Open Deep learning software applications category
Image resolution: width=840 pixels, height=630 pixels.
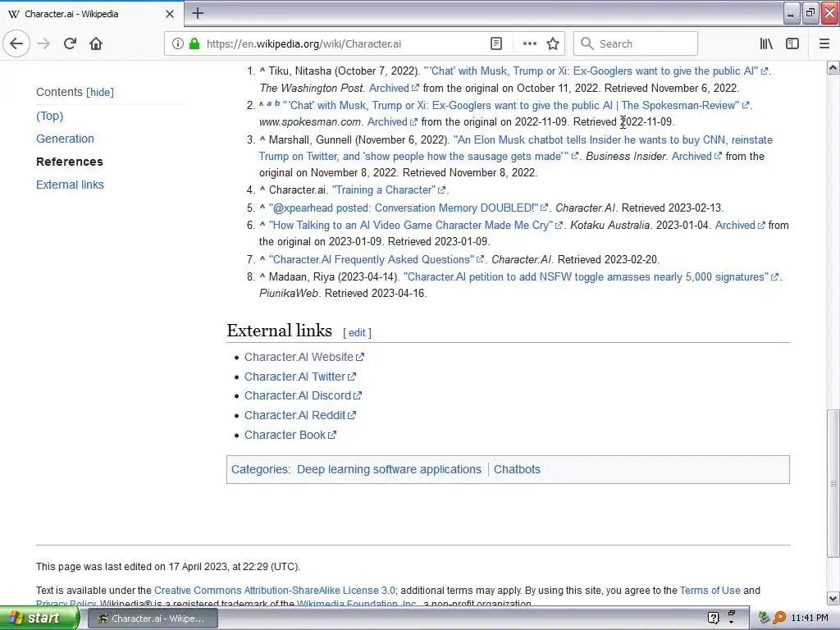(389, 469)
